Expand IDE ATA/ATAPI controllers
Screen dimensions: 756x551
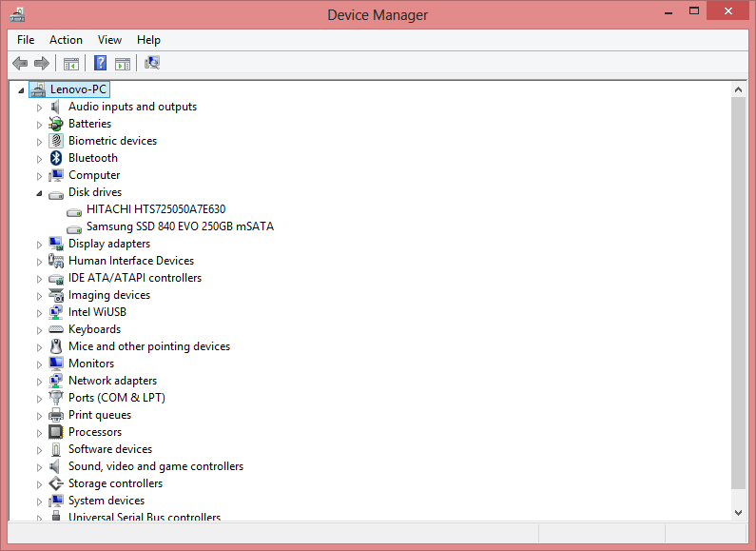pos(39,279)
